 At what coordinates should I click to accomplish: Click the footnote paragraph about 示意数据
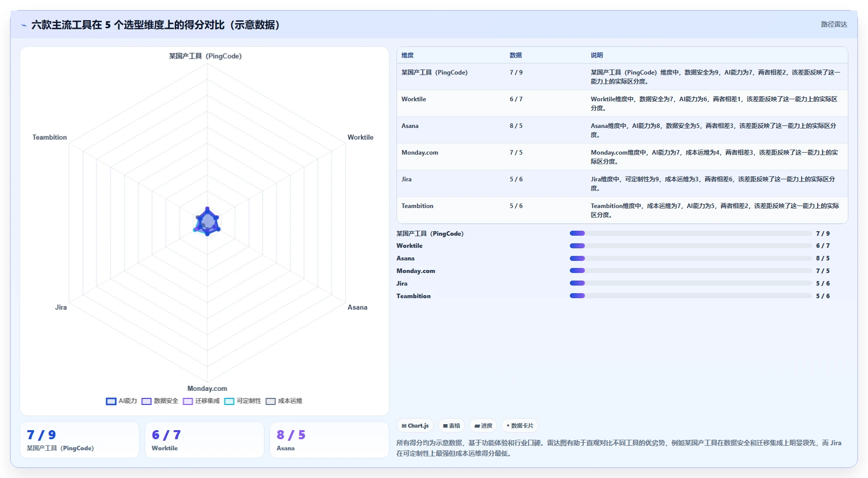point(619,448)
